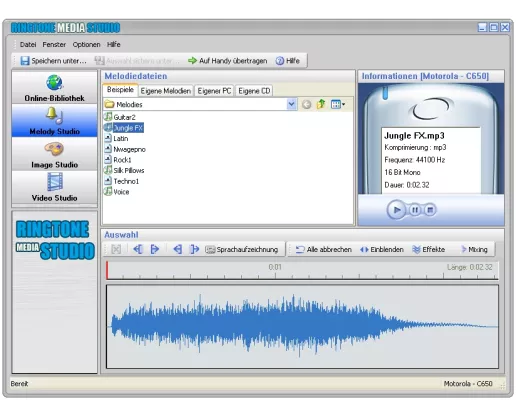Pause the preview playback
This screenshot has height=400, width=516.
[415, 210]
